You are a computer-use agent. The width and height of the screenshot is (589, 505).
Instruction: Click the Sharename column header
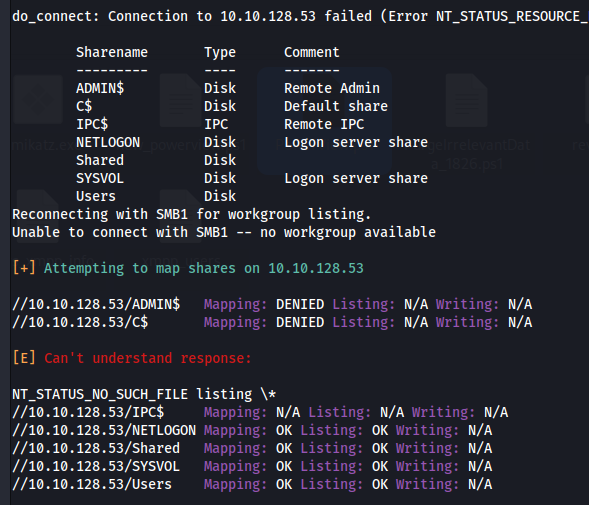[x=112, y=52]
